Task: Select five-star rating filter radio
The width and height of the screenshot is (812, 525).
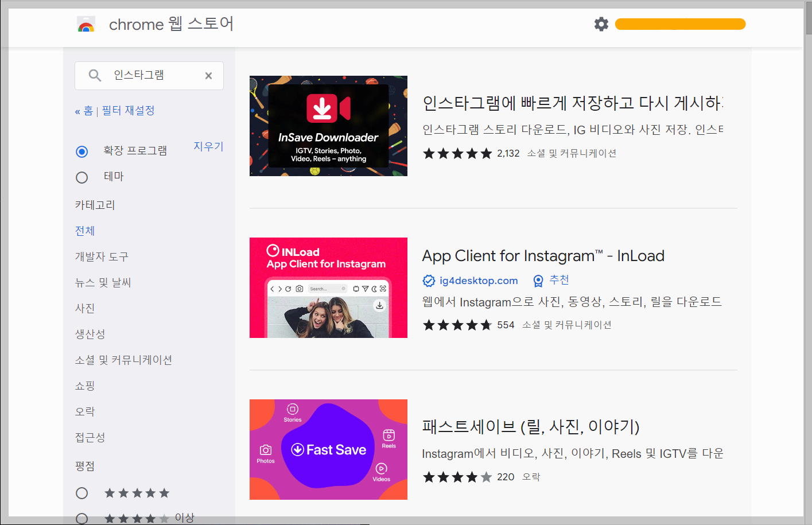Action: tap(82, 493)
